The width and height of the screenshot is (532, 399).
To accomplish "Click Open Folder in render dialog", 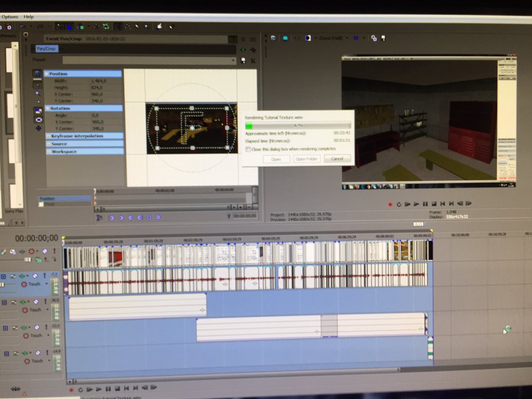I will pyautogui.click(x=307, y=159).
